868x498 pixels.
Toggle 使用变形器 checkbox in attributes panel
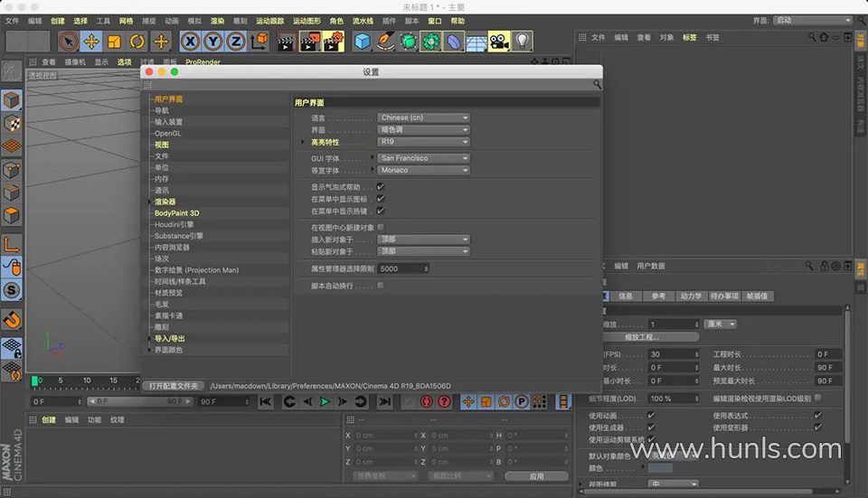click(x=817, y=428)
